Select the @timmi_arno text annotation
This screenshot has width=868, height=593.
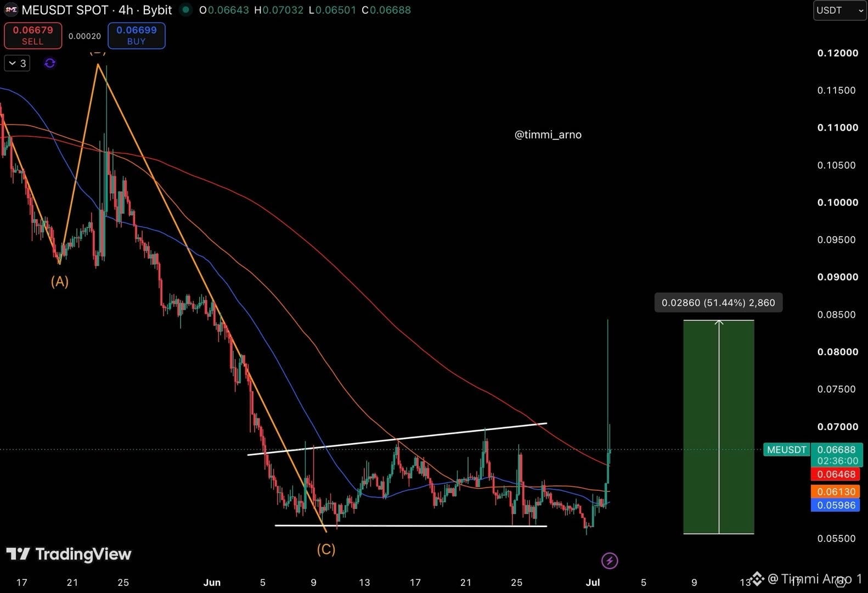548,135
